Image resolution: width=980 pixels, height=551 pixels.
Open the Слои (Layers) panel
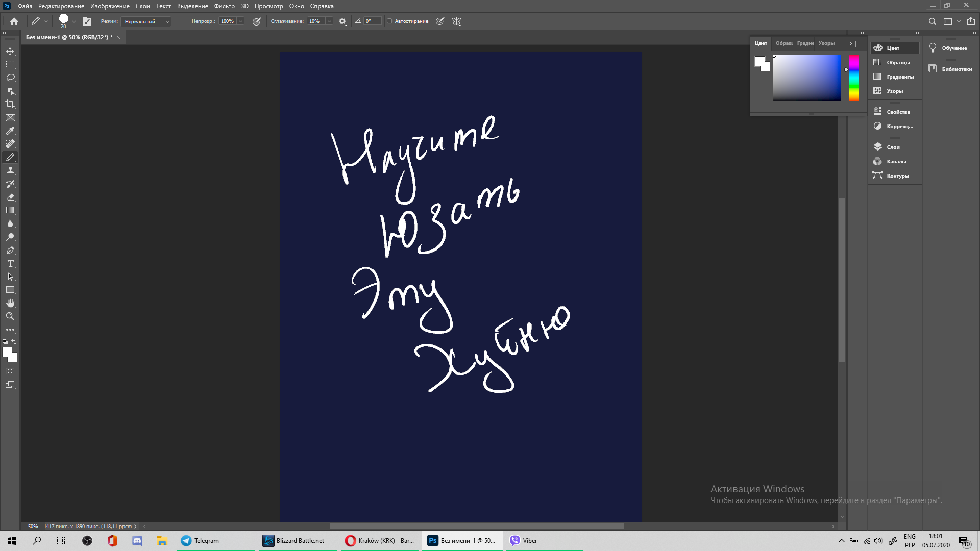pos(893,146)
